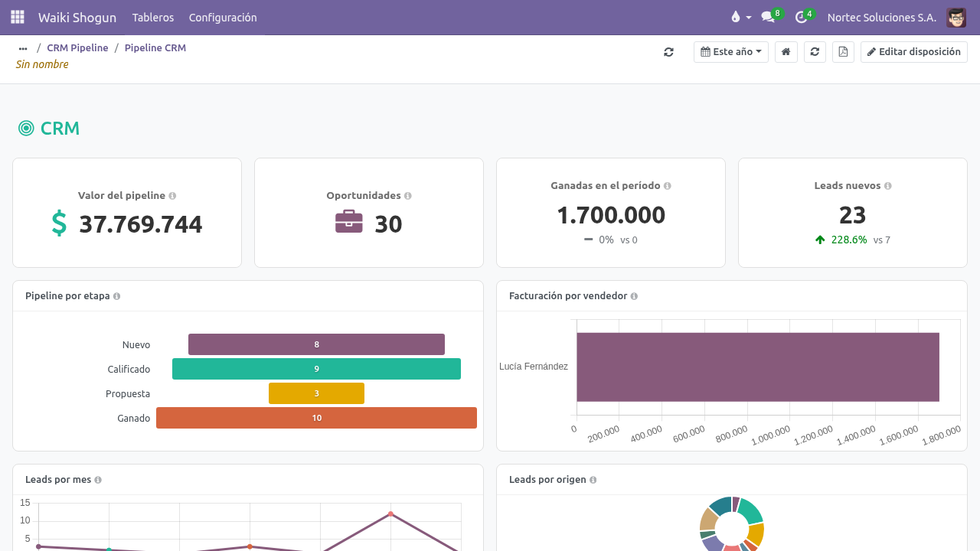Click the Nuevo funnel bar showing 8

(316, 344)
